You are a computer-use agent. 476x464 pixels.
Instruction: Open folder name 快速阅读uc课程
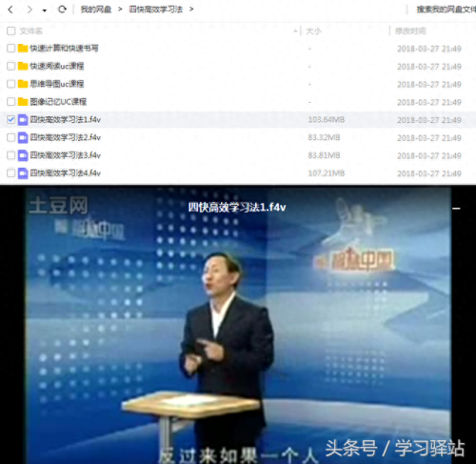click(57, 66)
